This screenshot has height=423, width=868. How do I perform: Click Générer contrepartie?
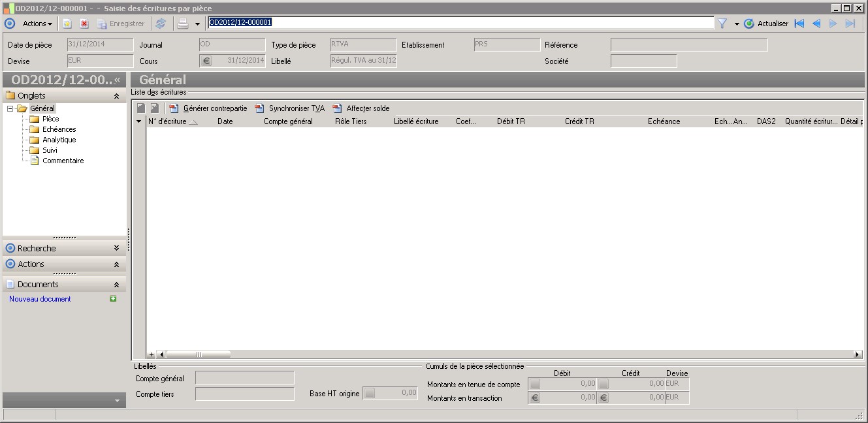pos(208,108)
